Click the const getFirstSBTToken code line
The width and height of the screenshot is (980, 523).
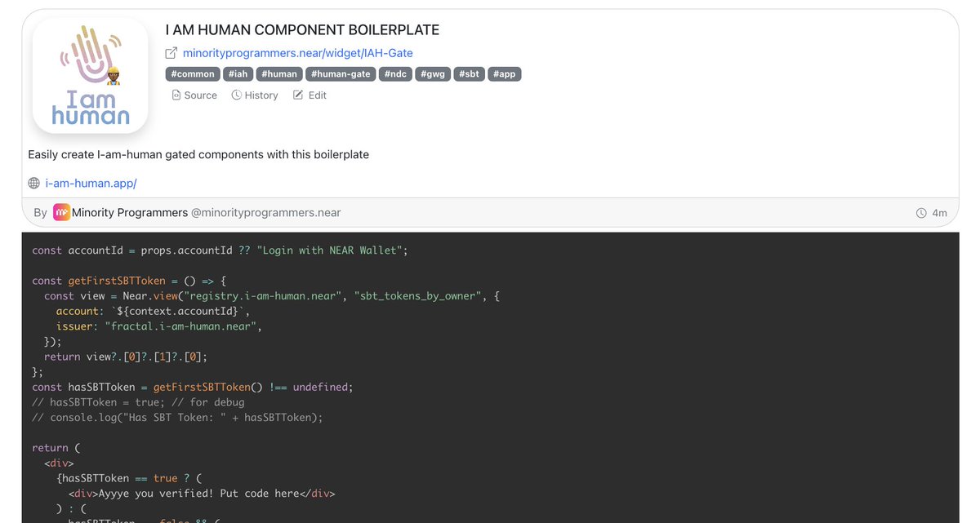pyautogui.click(x=129, y=281)
